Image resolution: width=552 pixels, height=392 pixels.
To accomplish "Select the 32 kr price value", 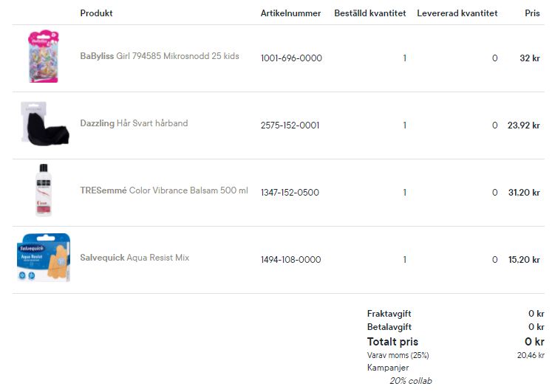I will click(x=530, y=58).
